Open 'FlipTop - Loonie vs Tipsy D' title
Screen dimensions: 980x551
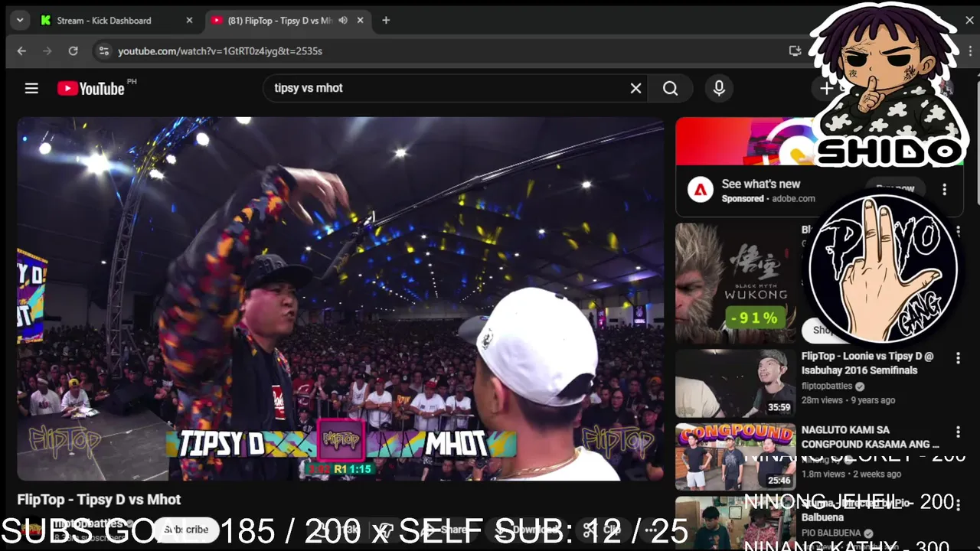867,363
